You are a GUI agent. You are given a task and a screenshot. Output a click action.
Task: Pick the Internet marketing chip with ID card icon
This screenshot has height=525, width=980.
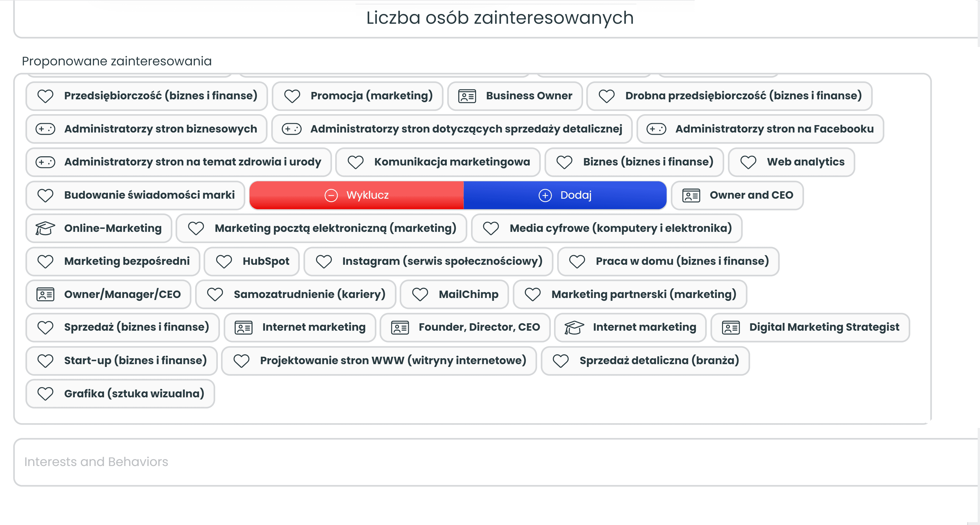[x=300, y=328]
